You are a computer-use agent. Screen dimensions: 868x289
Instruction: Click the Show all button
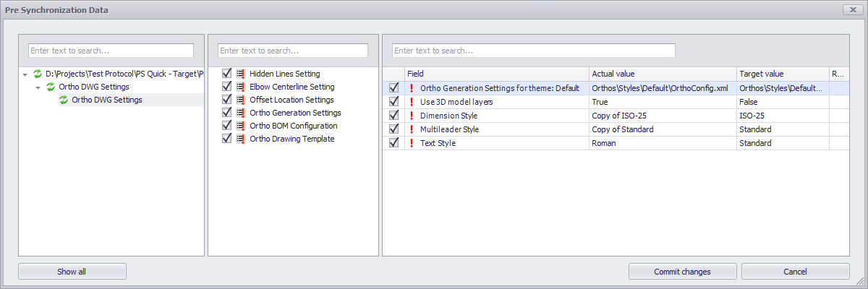coord(72,272)
